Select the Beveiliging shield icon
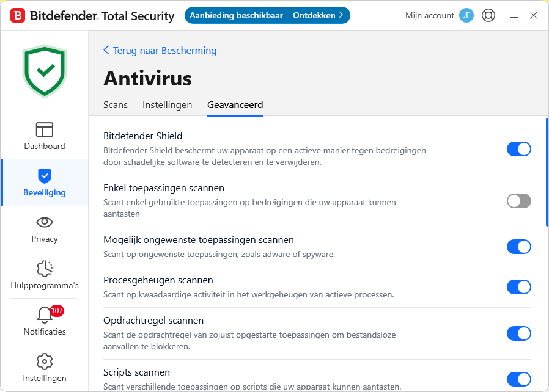Image resolution: width=549 pixels, height=392 pixels. click(x=45, y=176)
